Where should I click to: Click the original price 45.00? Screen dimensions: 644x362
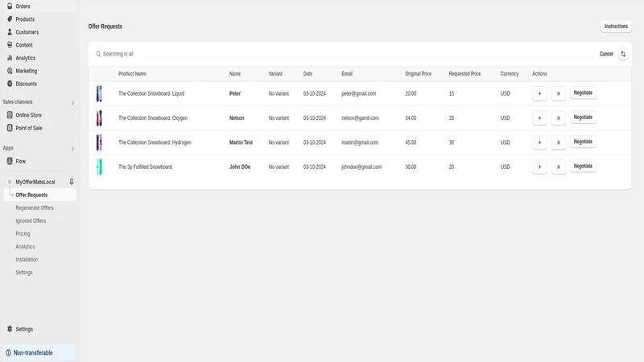pyautogui.click(x=411, y=142)
